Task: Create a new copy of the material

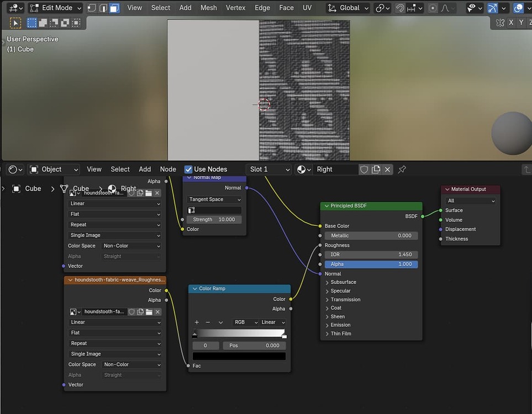Action: 376,169
